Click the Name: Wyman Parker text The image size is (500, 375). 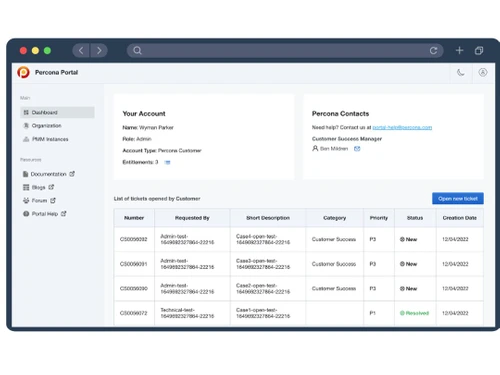(148, 127)
